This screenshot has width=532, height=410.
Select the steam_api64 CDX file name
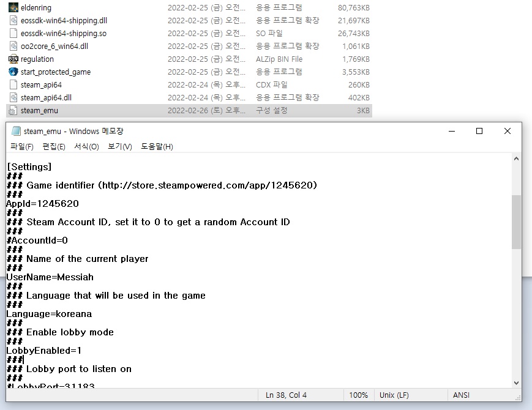tap(41, 85)
